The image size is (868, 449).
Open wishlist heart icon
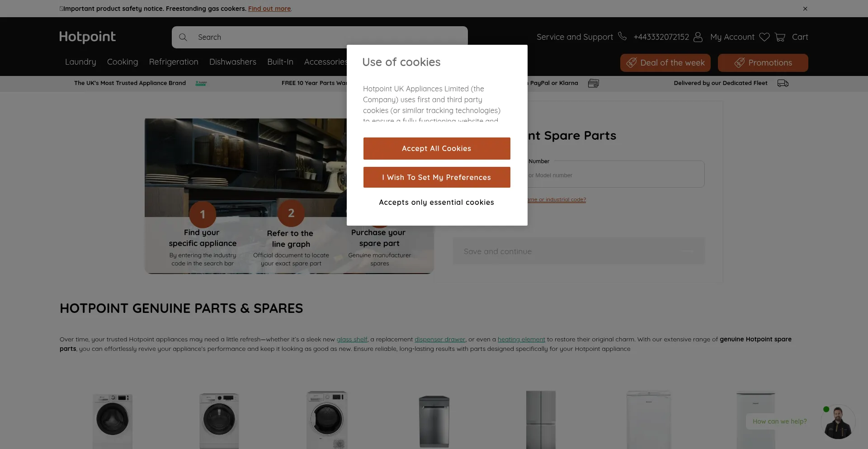click(x=764, y=37)
